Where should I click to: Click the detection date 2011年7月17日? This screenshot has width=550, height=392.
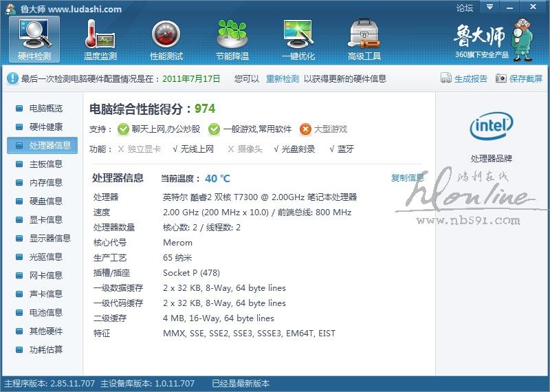coord(191,78)
